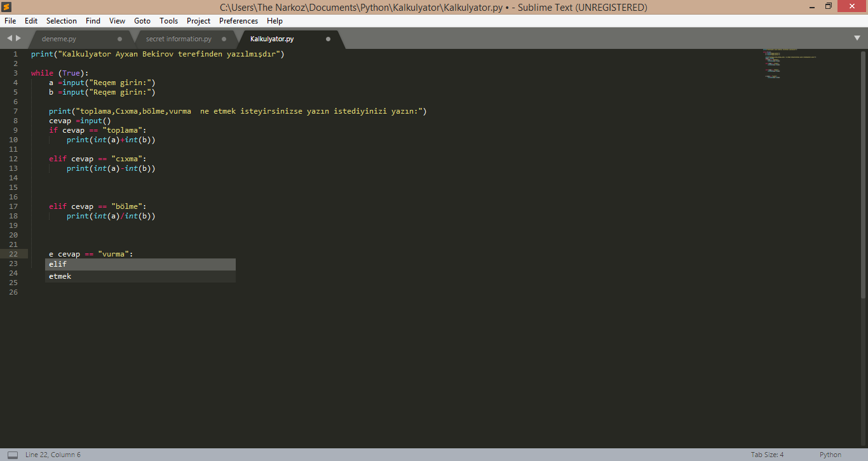
Task: Click the long print statement on line 7
Action: point(238,111)
